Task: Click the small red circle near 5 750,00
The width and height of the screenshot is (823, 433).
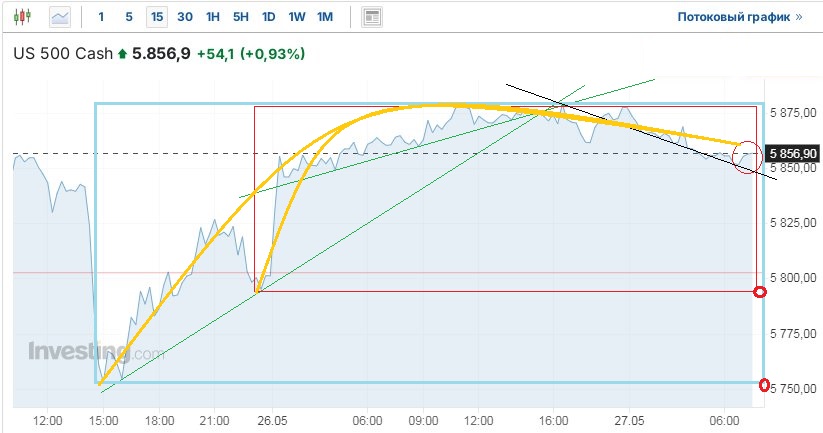Action: (x=766, y=385)
